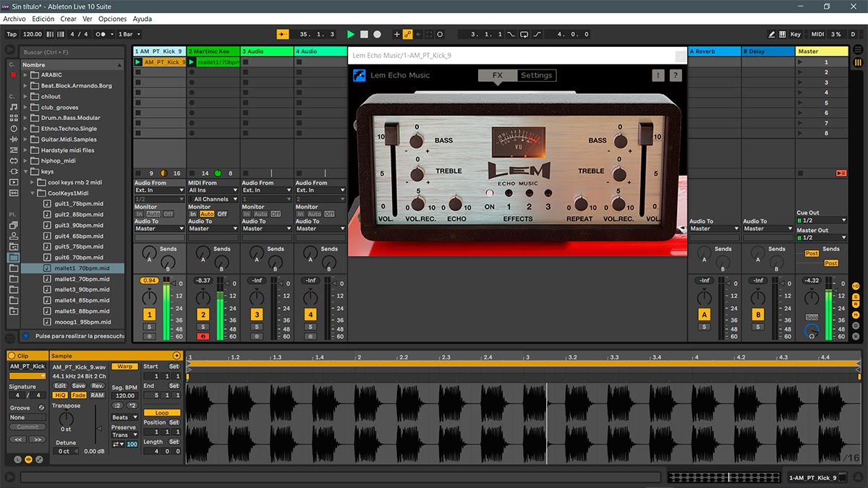Screen dimensions: 868x488
Task: Open the Beats warp mode dropdown
Action: pos(124,417)
